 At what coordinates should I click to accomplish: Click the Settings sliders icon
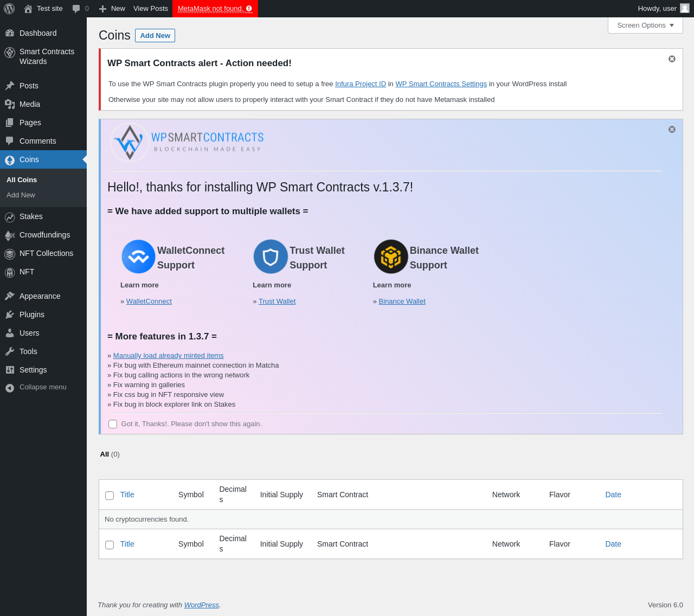coord(10,370)
